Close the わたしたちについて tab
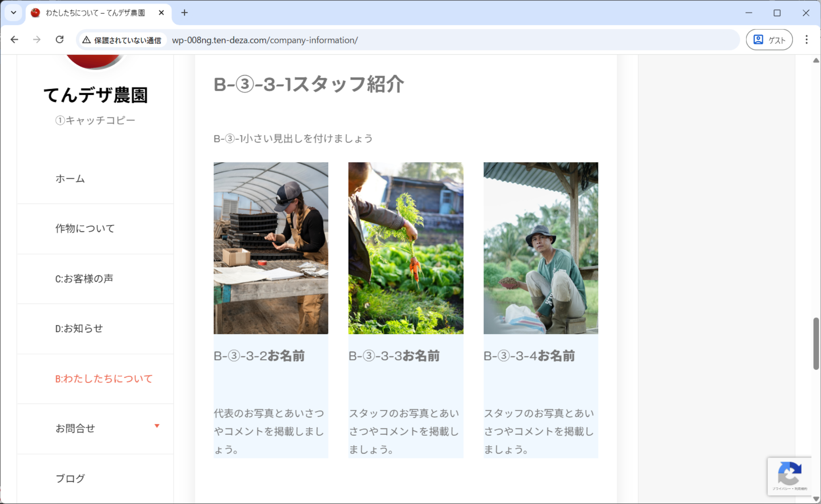 click(x=161, y=13)
